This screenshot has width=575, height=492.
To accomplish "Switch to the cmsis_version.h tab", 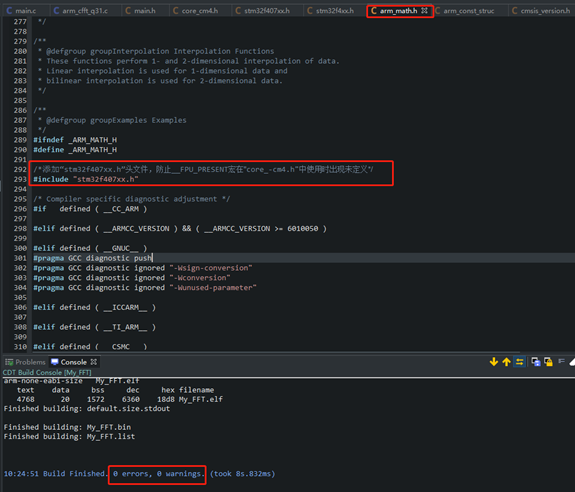I will point(541,11).
